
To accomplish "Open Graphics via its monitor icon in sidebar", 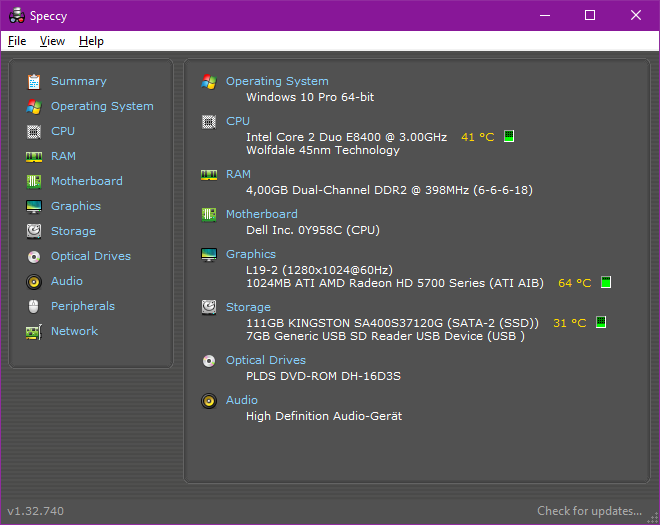I will tap(34, 206).
